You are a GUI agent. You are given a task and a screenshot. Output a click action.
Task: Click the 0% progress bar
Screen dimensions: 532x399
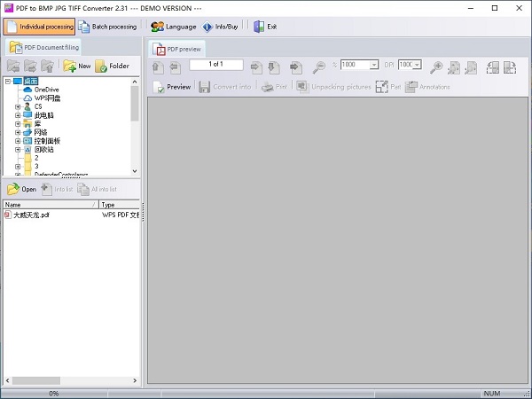pos(54,394)
